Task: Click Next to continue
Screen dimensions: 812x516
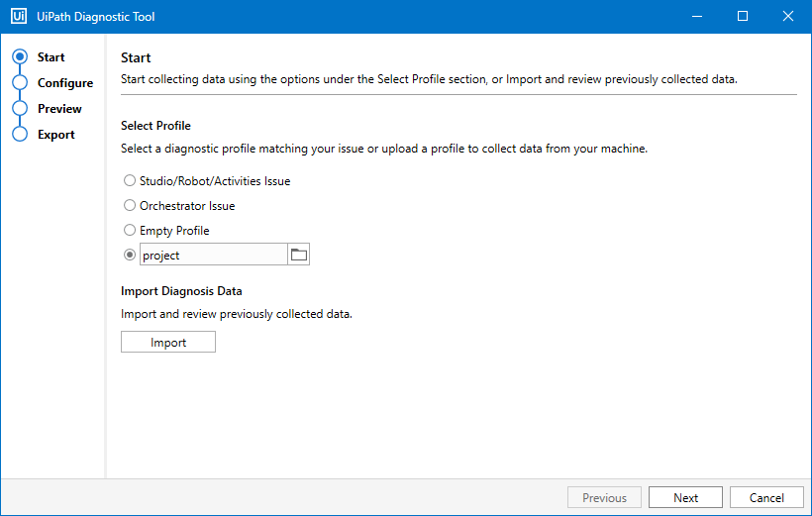Action: tap(685, 498)
